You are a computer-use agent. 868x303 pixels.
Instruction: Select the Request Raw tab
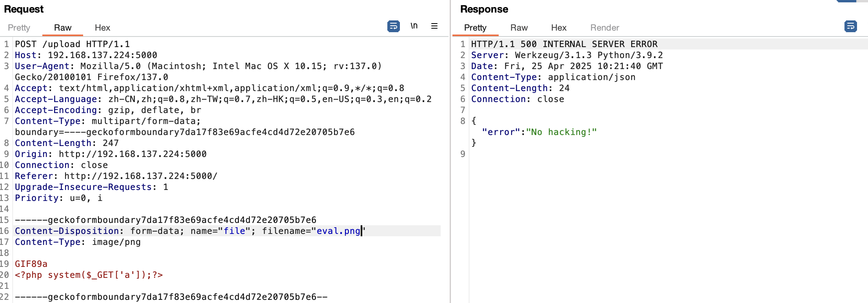click(63, 27)
